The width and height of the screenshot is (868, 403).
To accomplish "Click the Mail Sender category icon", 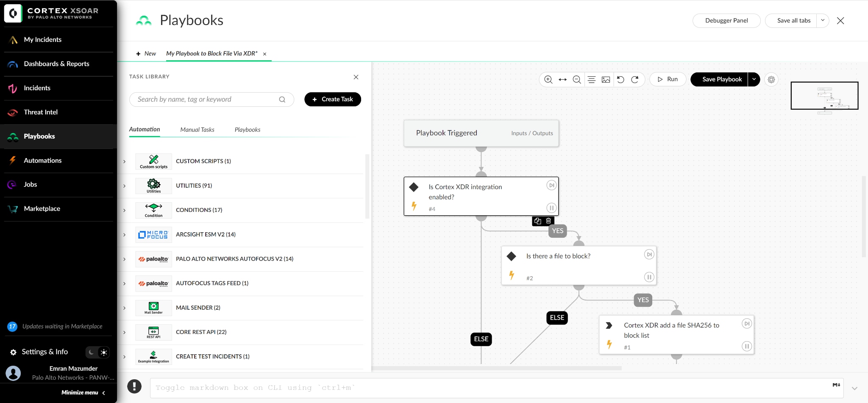I will pos(153,308).
